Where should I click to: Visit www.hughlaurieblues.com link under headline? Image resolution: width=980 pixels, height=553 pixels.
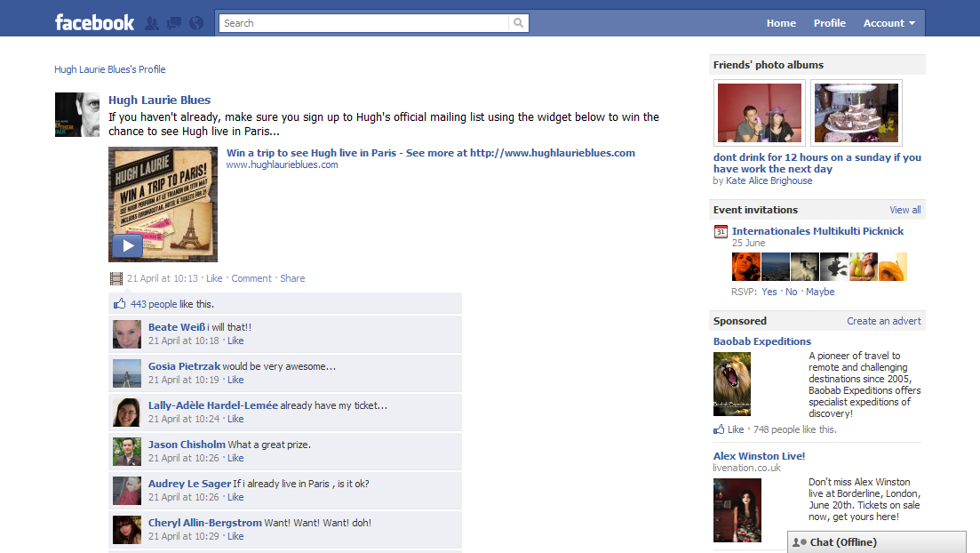pyautogui.click(x=282, y=164)
